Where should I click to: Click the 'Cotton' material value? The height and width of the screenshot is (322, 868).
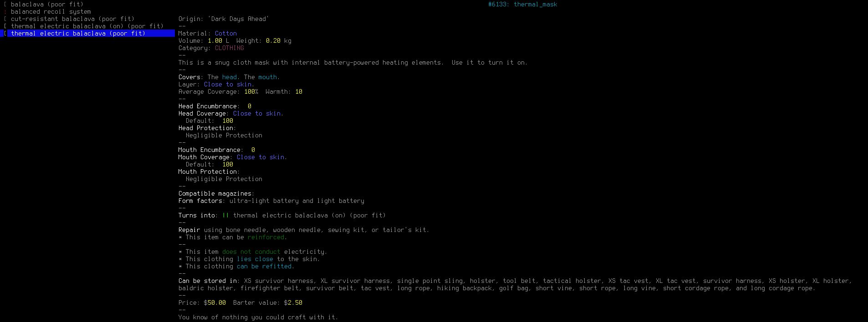pyautogui.click(x=226, y=34)
